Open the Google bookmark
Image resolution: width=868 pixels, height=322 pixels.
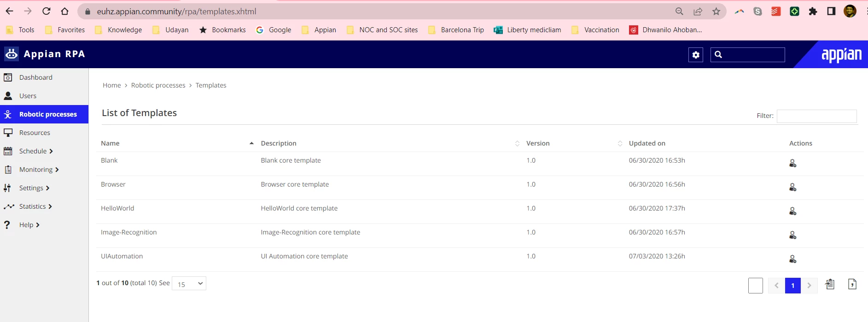(x=274, y=30)
